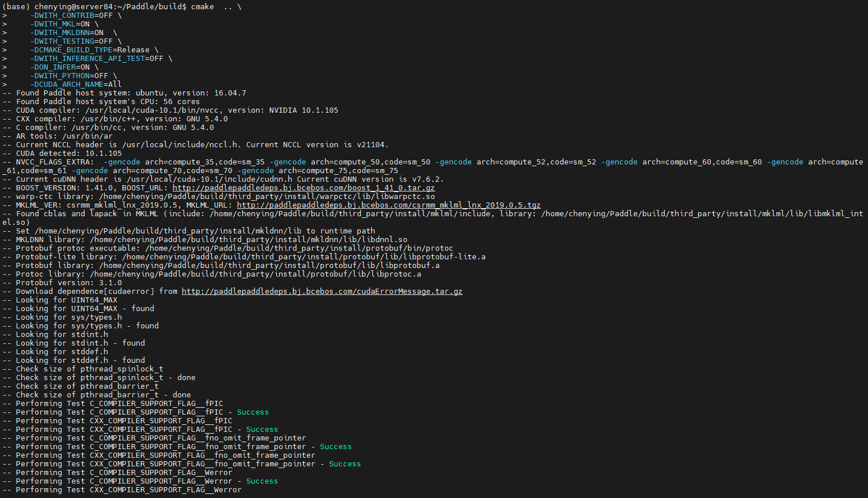The width and height of the screenshot is (868, 498).
Task: Click the 'C compiler: /usr/bin/cc' line
Action: [108, 128]
